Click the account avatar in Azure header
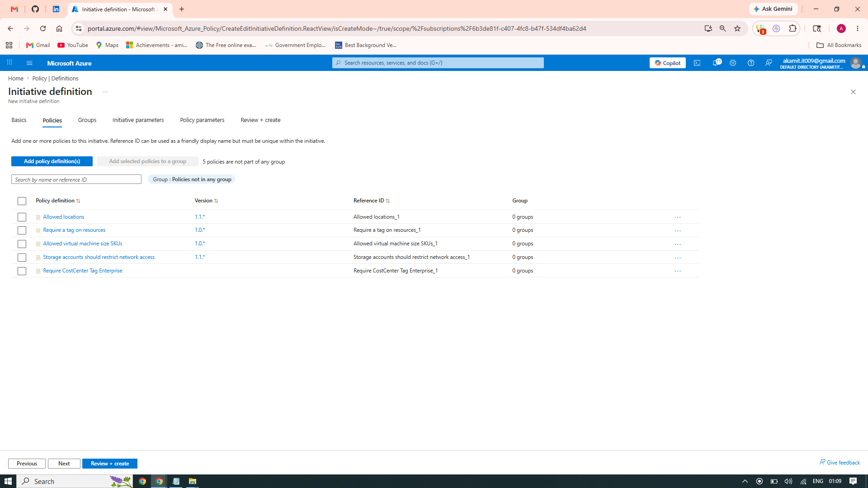Image resolution: width=868 pixels, height=488 pixels. (x=855, y=63)
